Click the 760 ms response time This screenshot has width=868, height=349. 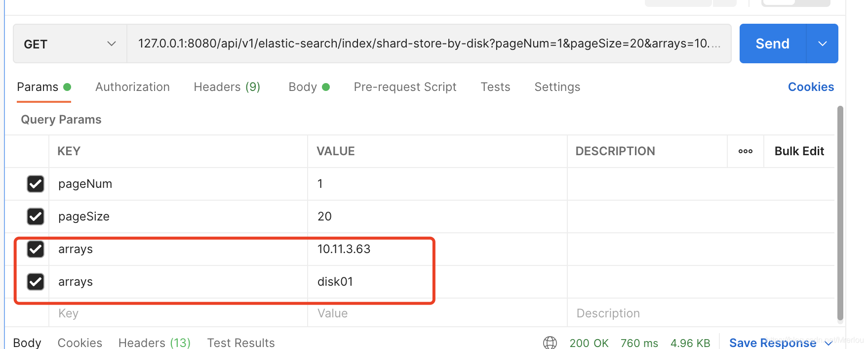(x=639, y=343)
